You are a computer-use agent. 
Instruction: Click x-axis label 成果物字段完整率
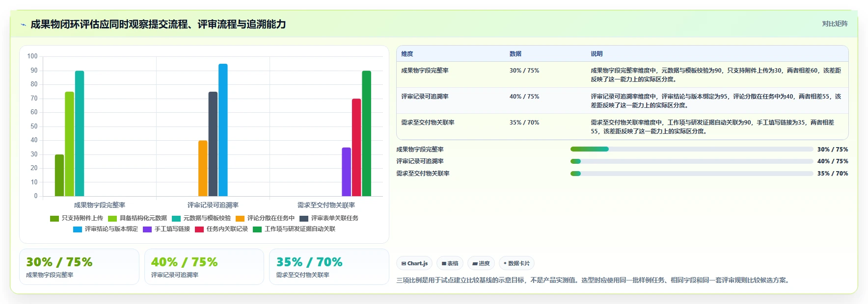coord(100,205)
